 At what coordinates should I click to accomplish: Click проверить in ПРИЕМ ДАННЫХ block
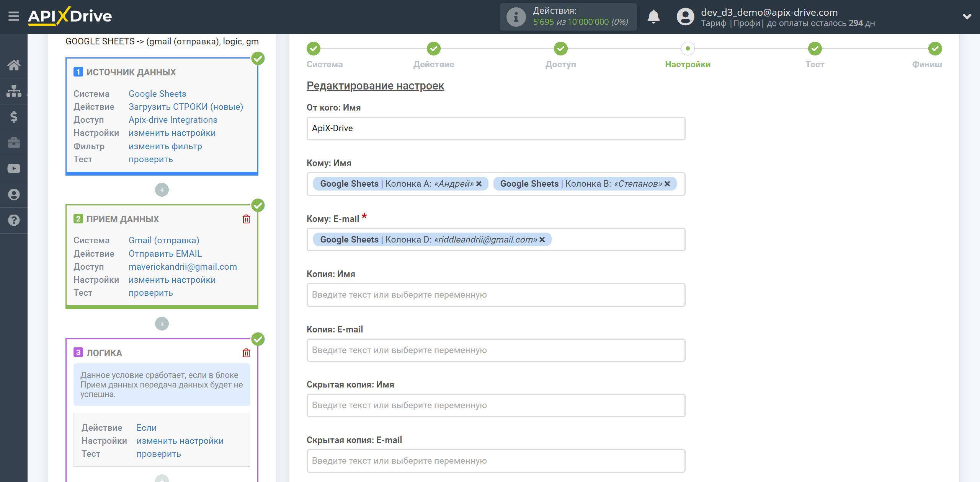click(x=151, y=293)
